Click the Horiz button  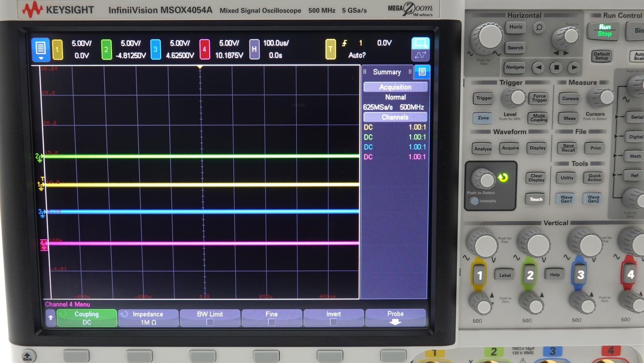point(516,27)
